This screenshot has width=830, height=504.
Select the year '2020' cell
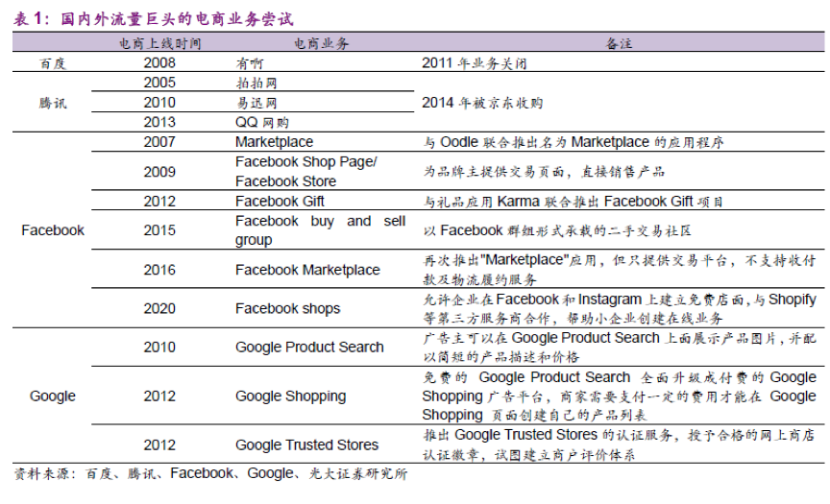(159, 308)
